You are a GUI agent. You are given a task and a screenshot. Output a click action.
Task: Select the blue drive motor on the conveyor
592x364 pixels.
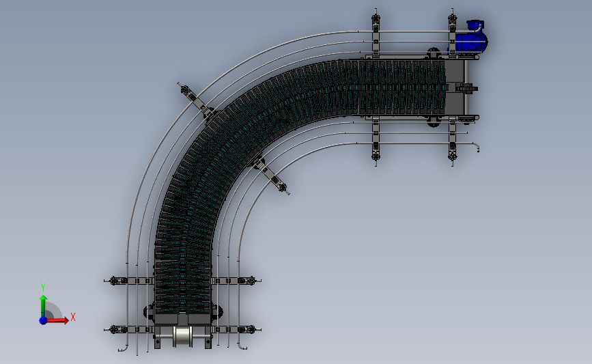470,38
